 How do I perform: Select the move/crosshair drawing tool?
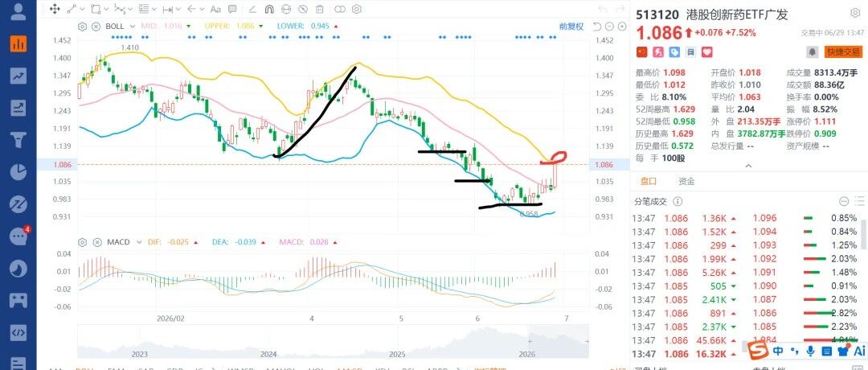point(55,9)
